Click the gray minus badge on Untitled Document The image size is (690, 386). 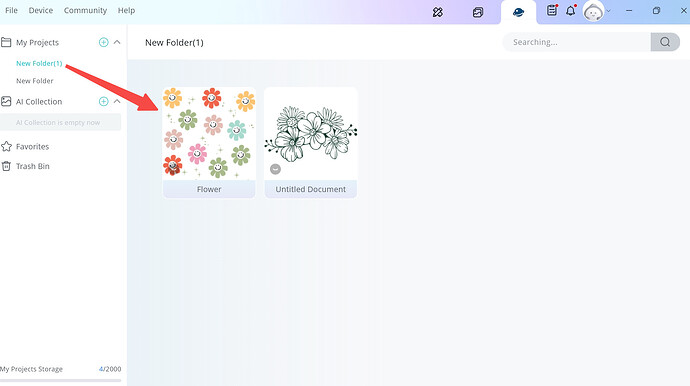point(275,169)
